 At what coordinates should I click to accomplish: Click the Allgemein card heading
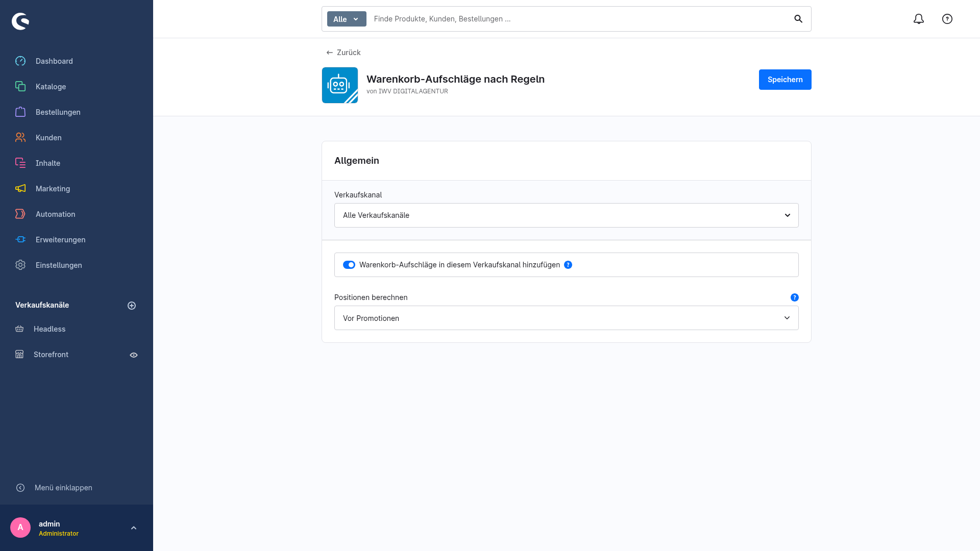tap(357, 161)
